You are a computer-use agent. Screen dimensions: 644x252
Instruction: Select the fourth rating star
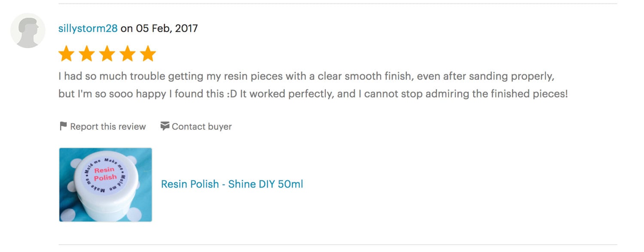point(127,54)
